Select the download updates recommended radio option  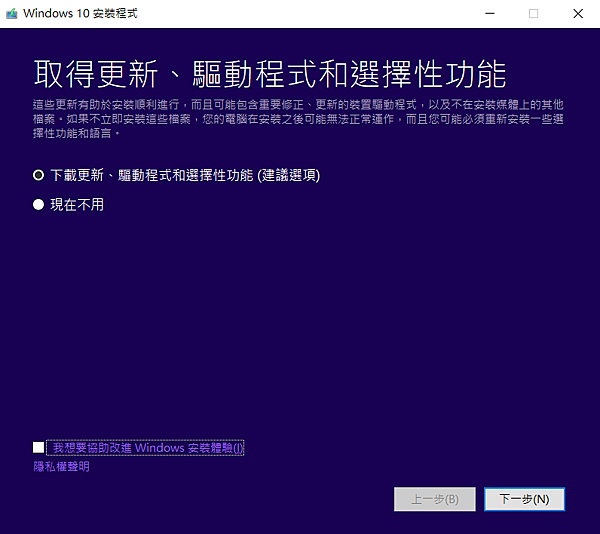point(38,175)
